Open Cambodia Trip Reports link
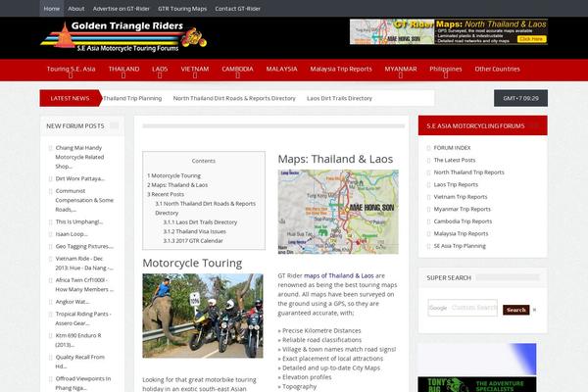588x392 pixels. click(463, 221)
